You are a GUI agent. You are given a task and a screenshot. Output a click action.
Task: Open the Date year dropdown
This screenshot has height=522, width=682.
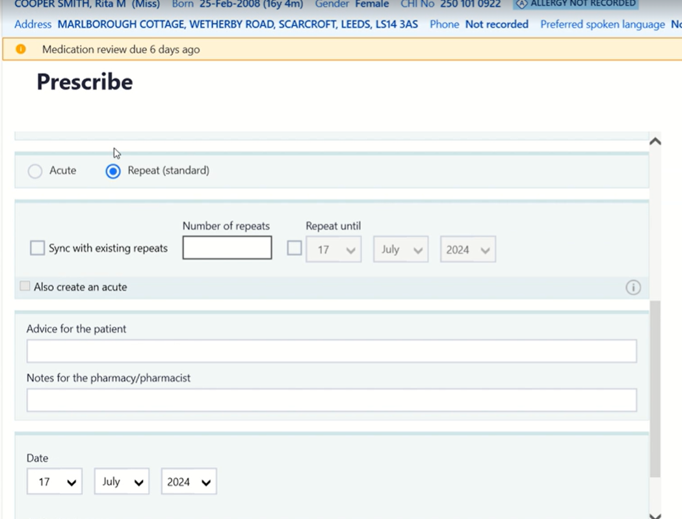click(x=189, y=482)
